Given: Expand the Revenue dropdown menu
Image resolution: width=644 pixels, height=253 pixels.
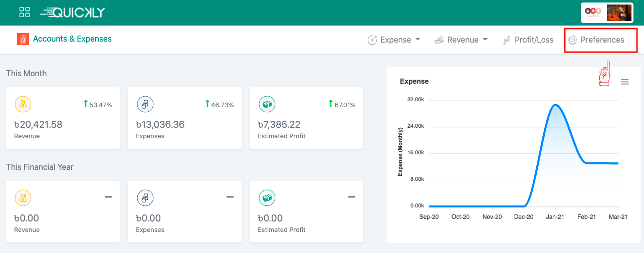Looking at the screenshot, I should 461,40.
